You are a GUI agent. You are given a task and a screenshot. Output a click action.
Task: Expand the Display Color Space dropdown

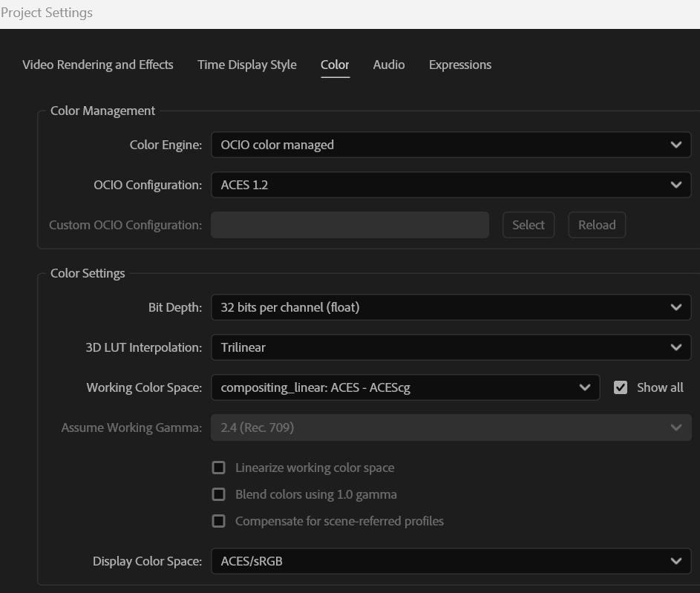[450, 561]
